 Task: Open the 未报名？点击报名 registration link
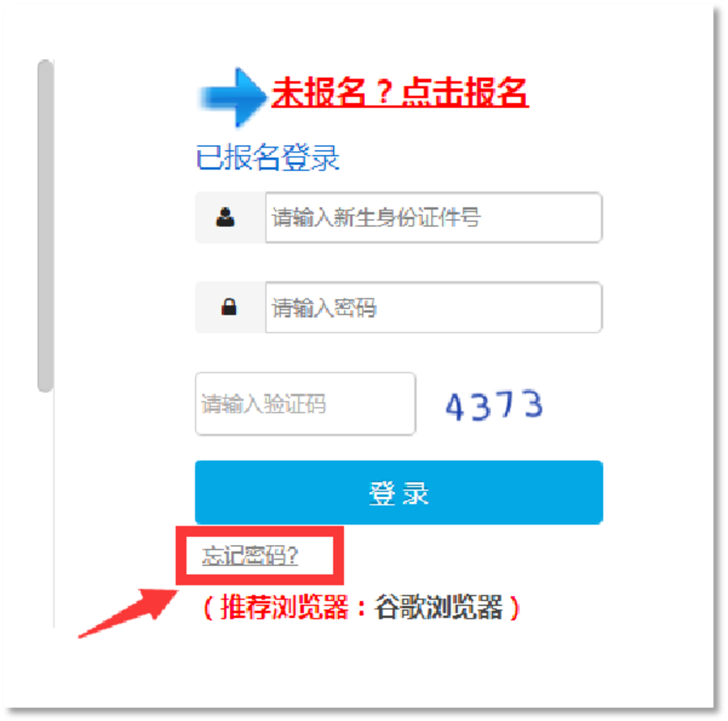[x=400, y=92]
